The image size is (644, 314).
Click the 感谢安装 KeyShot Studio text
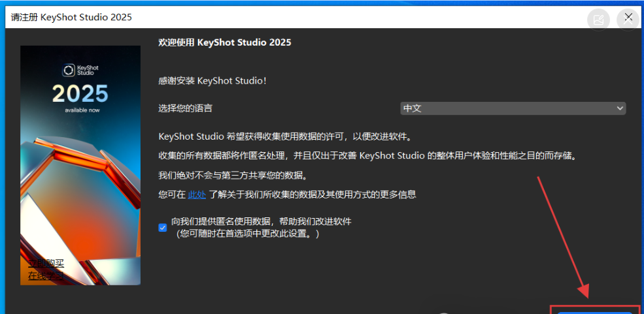coord(212,81)
